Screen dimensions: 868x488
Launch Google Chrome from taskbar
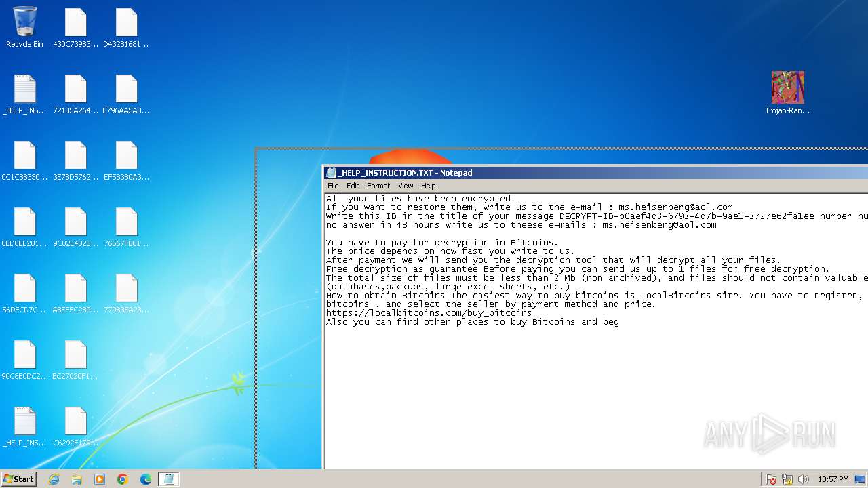coord(123,479)
